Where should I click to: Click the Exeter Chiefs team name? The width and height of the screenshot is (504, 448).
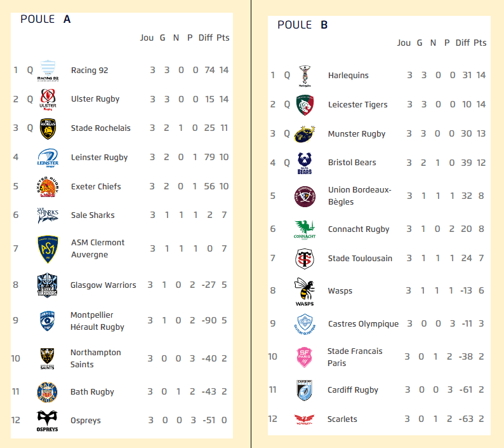click(x=96, y=187)
